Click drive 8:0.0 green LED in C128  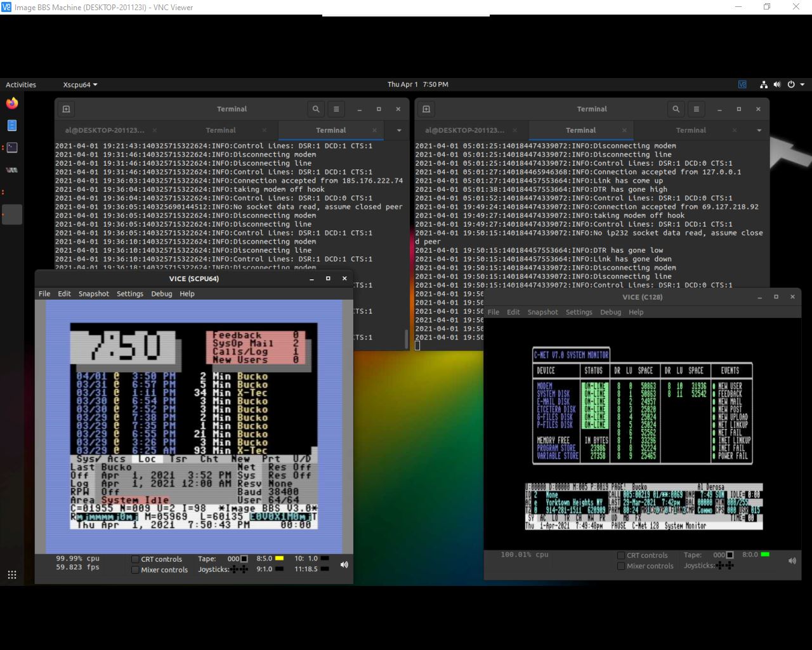pyautogui.click(x=765, y=554)
